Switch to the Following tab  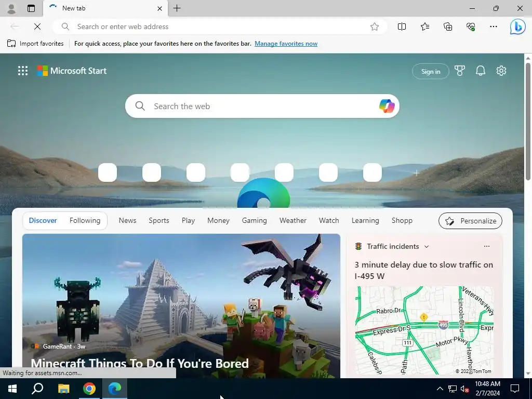tap(85, 220)
